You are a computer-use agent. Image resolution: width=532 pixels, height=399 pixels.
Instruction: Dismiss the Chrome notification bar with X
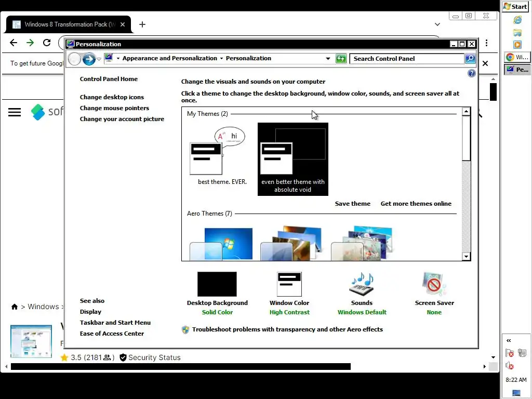(485, 63)
